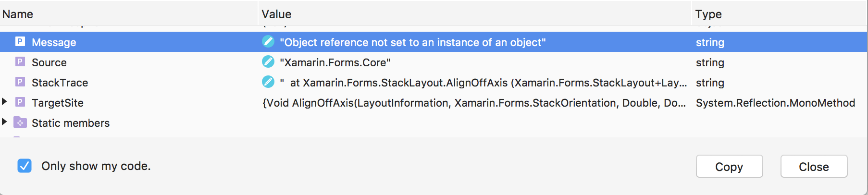The image size is (868, 195).
Task: Select the Source row
Action: 434,62
